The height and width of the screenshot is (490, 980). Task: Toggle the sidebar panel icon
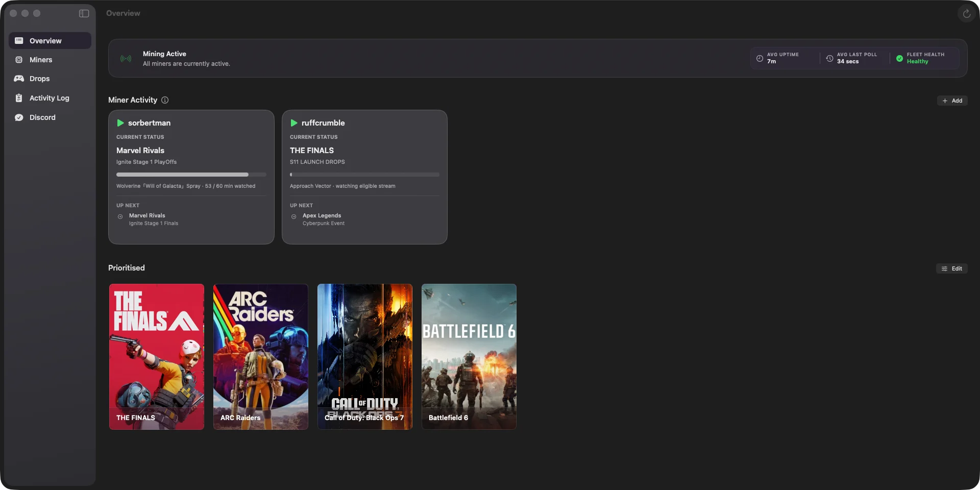pos(84,13)
